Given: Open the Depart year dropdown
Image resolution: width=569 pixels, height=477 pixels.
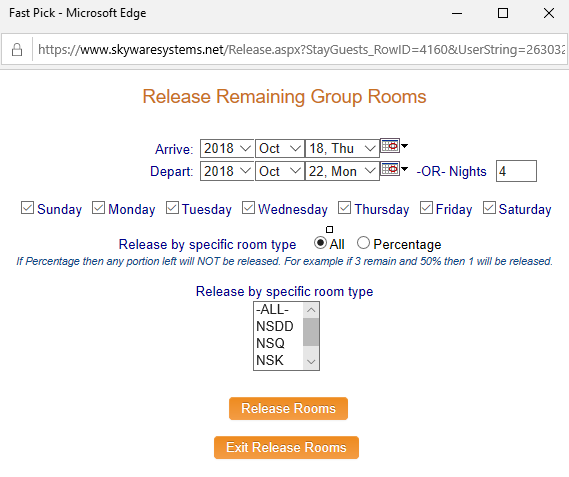Looking at the screenshot, I should pos(227,171).
